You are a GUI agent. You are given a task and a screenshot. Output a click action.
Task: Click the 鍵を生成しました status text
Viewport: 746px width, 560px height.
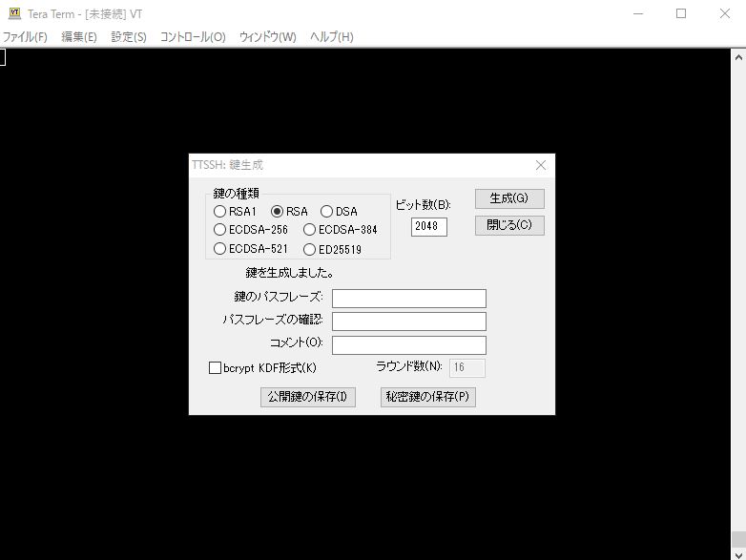pos(289,273)
